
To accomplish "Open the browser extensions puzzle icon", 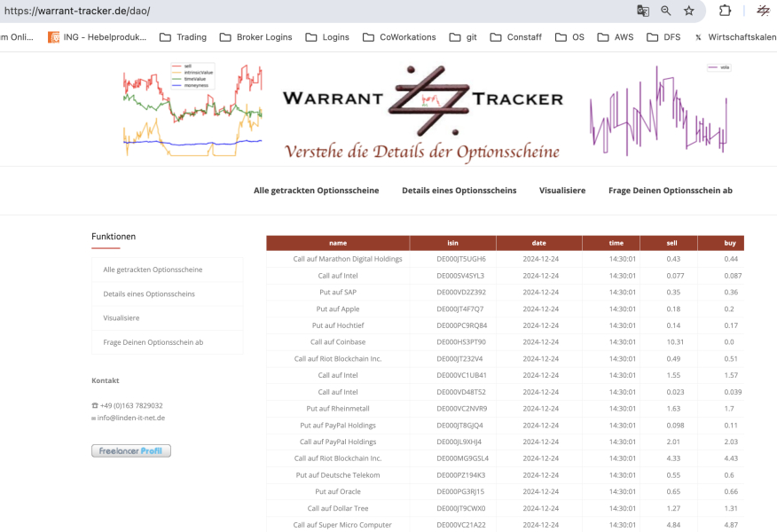I will [725, 11].
